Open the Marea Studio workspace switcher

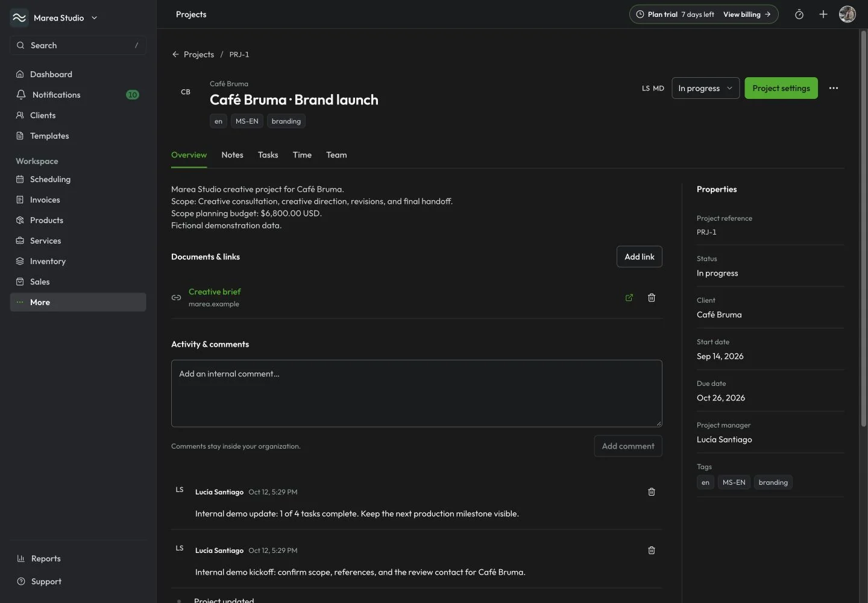pos(54,18)
